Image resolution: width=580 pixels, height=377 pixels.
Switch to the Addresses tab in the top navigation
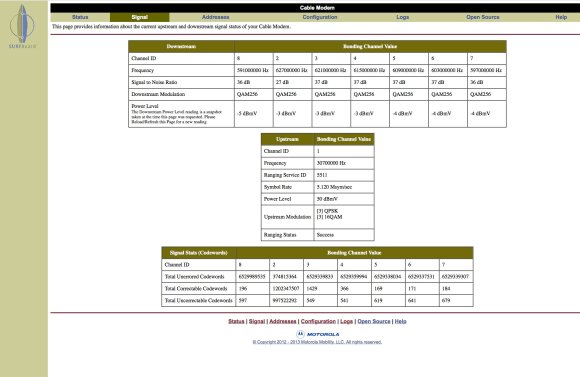click(x=215, y=17)
